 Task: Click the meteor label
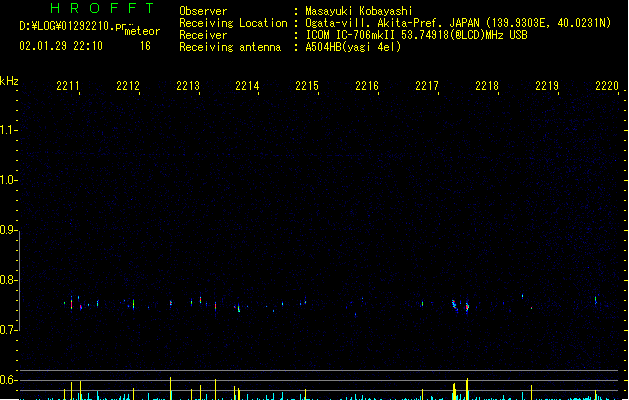coord(142,31)
